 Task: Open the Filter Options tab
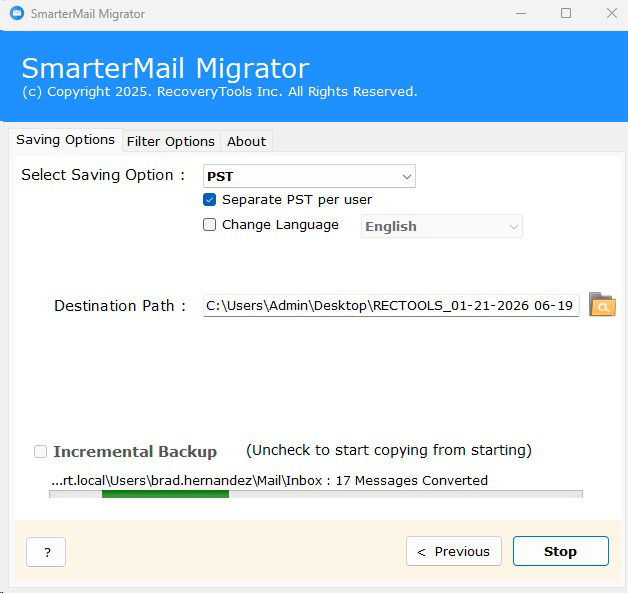(171, 141)
